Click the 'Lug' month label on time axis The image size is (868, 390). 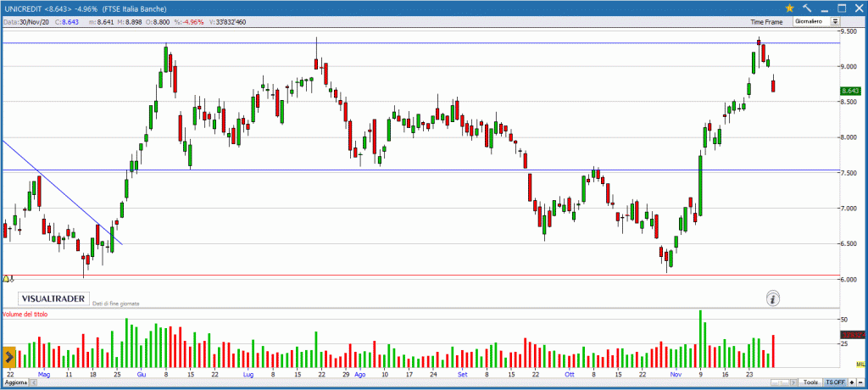(x=248, y=375)
